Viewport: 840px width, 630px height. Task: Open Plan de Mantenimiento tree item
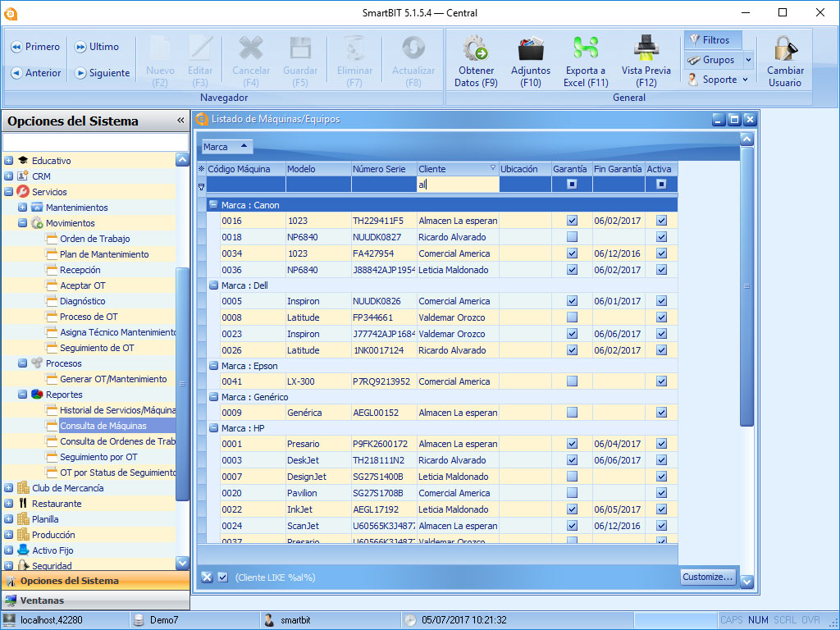pyautogui.click(x=104, y=254)
